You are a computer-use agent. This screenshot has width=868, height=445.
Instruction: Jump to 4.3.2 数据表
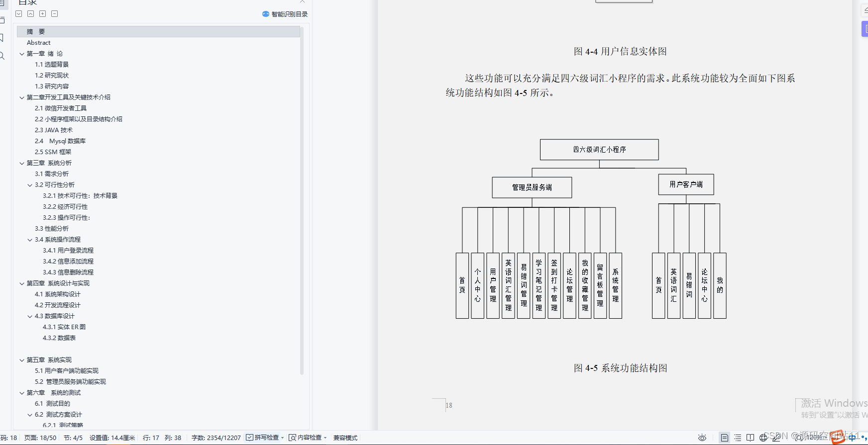[x=59, y=338]
